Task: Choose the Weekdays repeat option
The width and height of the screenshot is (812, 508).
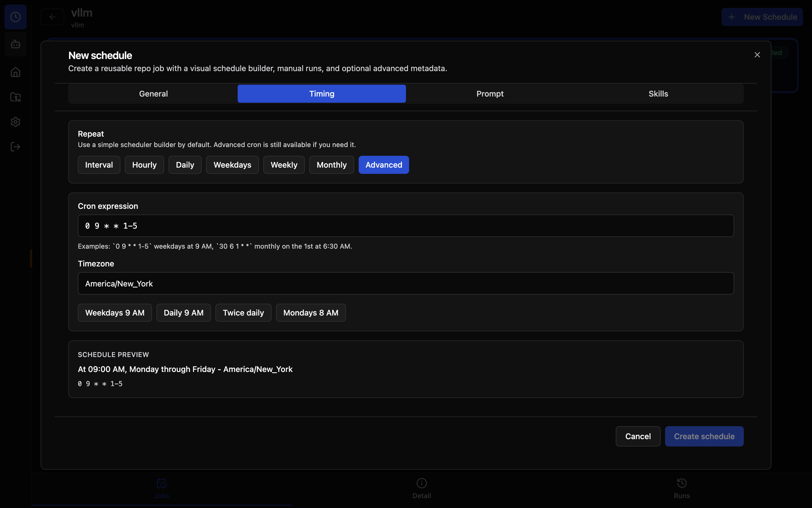Action: [232, 165]
